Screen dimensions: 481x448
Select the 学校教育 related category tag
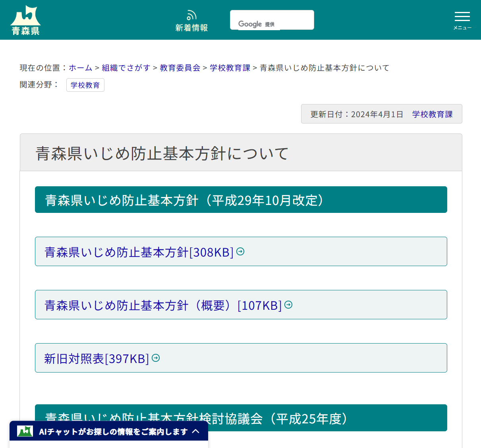click(85, 85)
